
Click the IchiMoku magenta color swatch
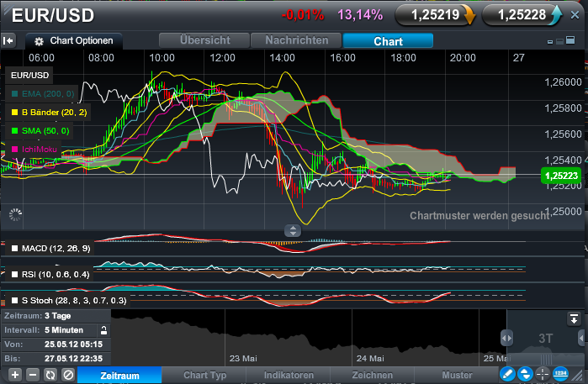pos(14,149)
